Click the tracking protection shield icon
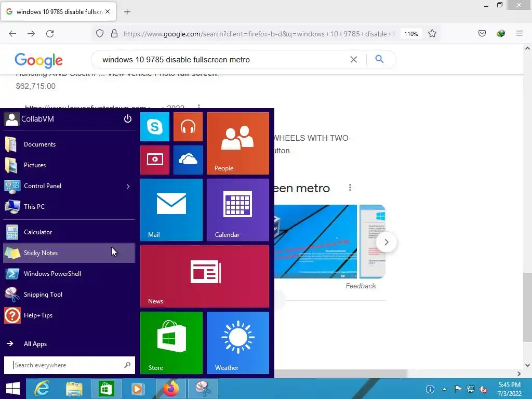532x399 pixels. (99, 34)
